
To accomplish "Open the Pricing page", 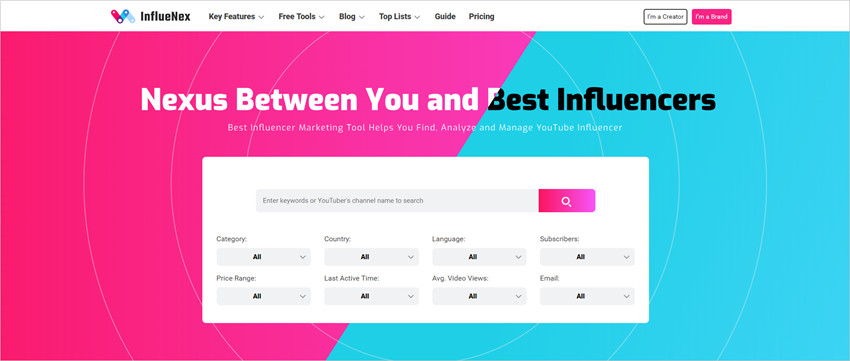I will [x=481, y=17].
